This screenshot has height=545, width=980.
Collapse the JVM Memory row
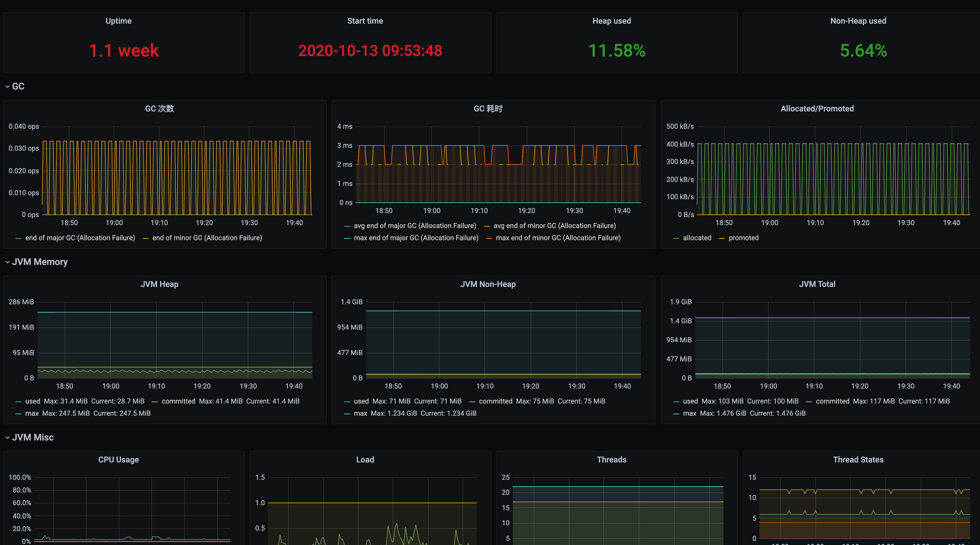point(40,262)
